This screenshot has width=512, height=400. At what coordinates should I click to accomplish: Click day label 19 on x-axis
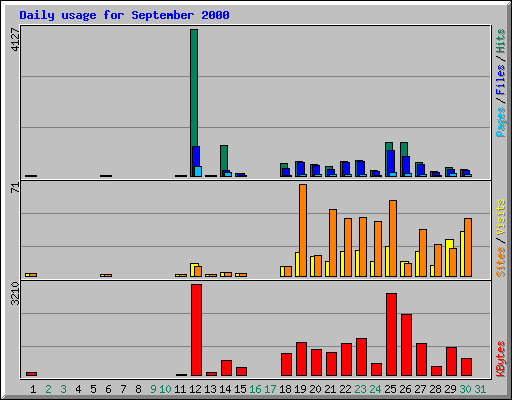[x=300, y=389]
